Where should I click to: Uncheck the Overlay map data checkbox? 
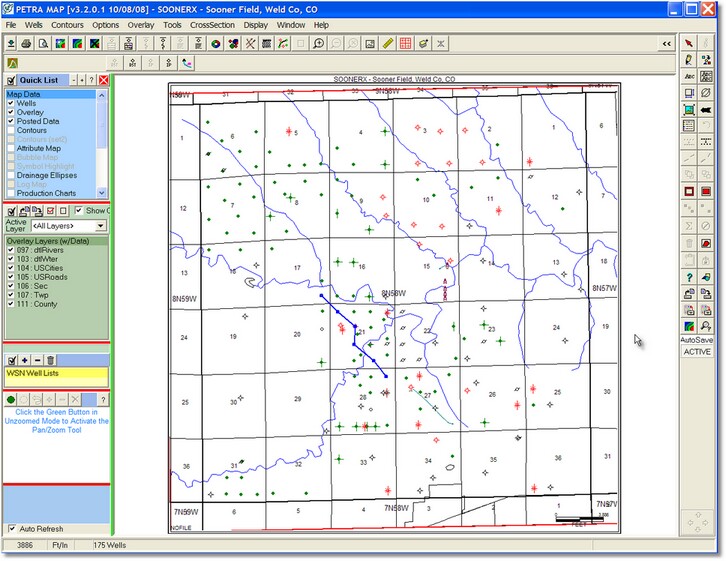pos(11,112)
